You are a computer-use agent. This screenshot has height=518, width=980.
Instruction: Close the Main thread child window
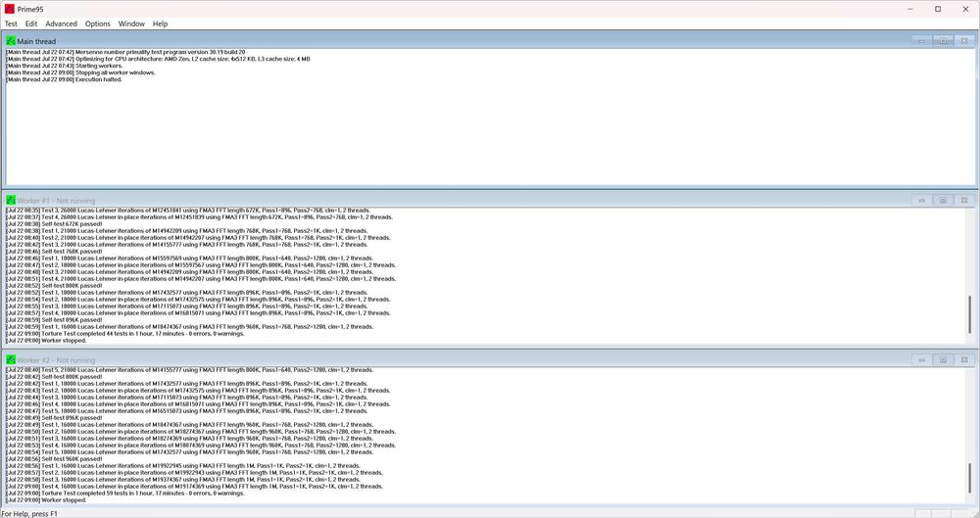coord(963,40)
